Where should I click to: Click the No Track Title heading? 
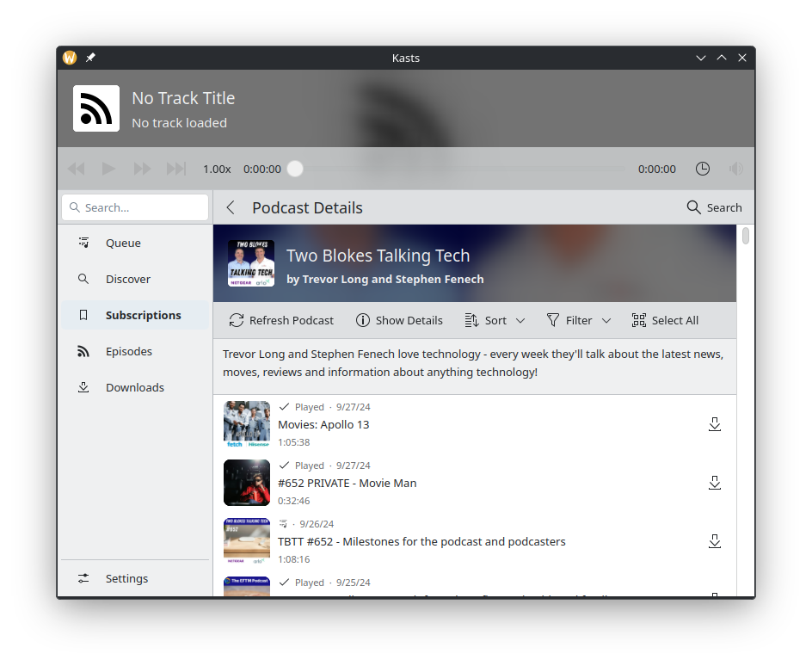point(183,98)
